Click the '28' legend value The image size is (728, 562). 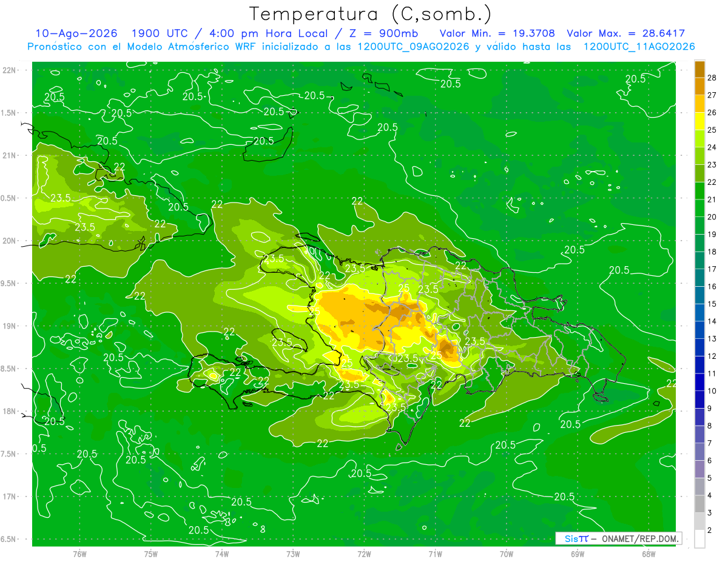pyautogui.click(x=712, y=78)
